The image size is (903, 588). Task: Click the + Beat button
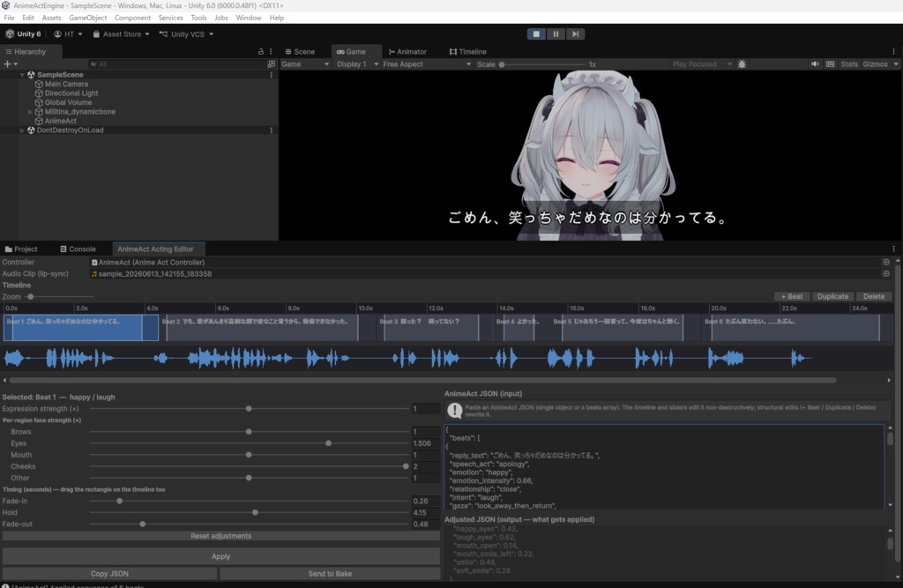pyautogui.click(x=792, y=296)
